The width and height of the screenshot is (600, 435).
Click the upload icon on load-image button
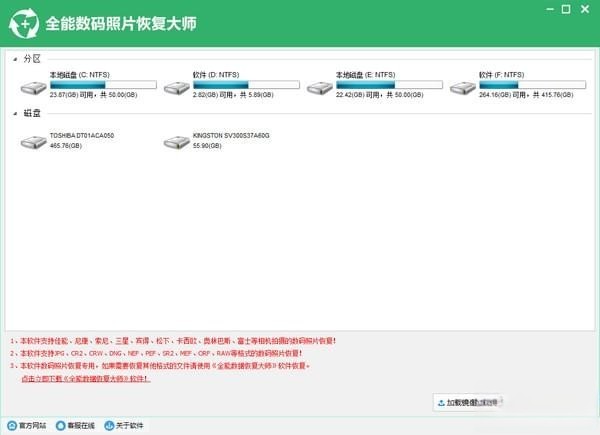(441, 403)
